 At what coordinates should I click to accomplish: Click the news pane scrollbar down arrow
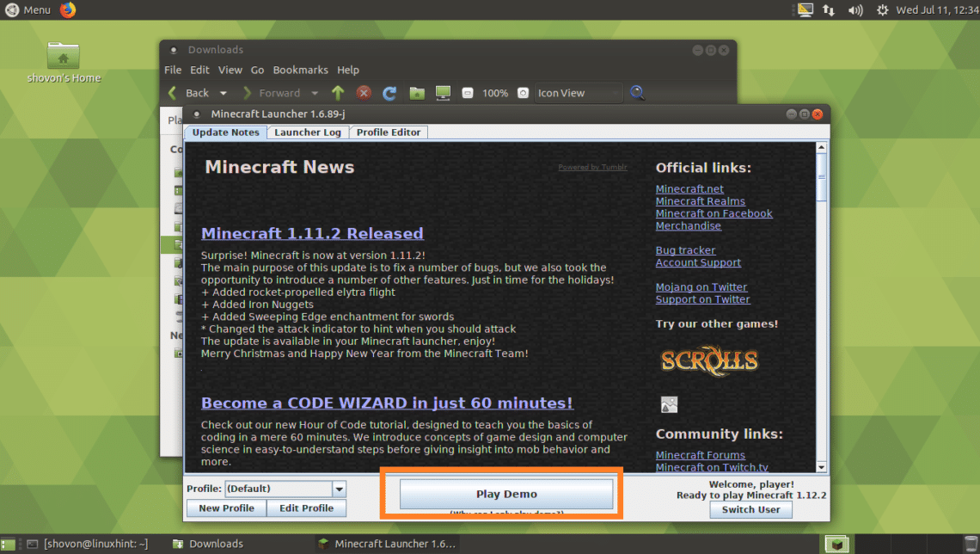coord(821,467)
